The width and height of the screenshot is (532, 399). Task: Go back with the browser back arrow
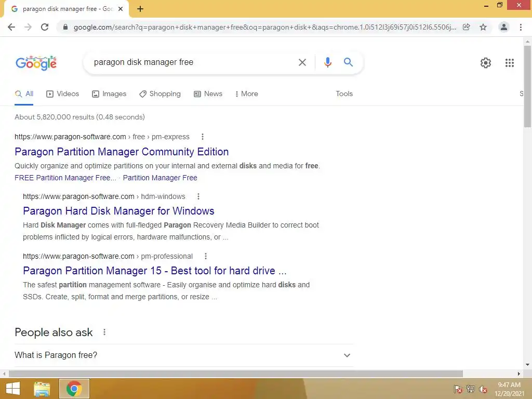pyautogui.click(x=11, y=27)
